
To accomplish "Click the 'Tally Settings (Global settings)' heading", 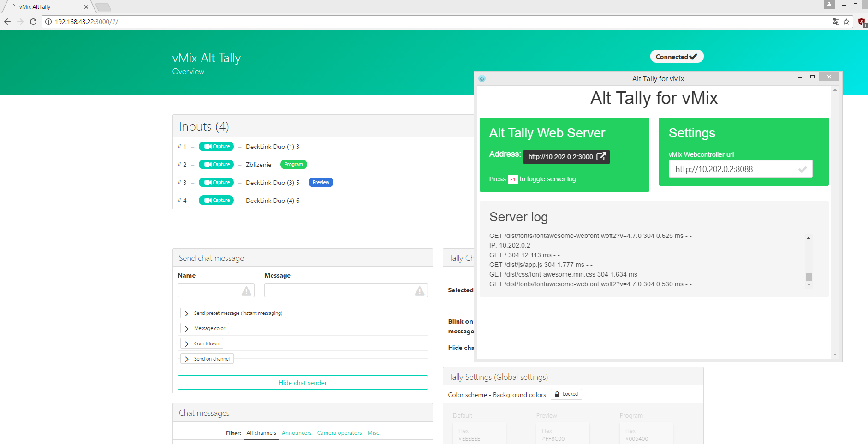I will click(x=499, y=377).
